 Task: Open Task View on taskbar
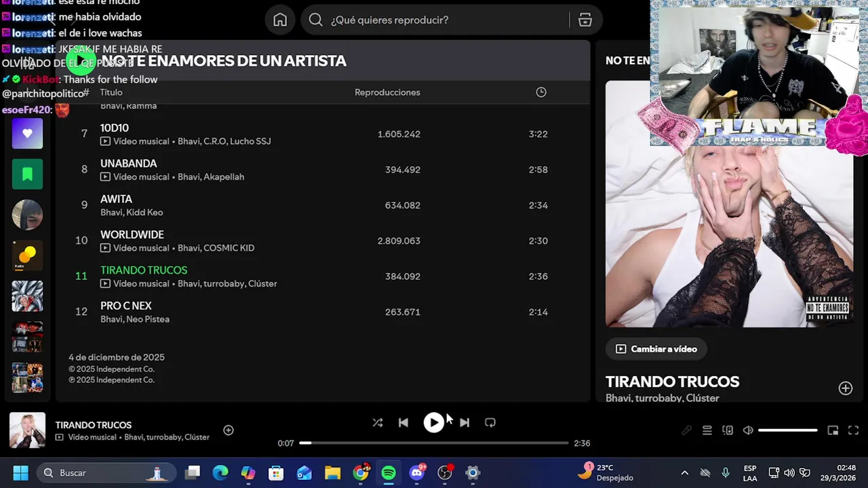(193, 472)
